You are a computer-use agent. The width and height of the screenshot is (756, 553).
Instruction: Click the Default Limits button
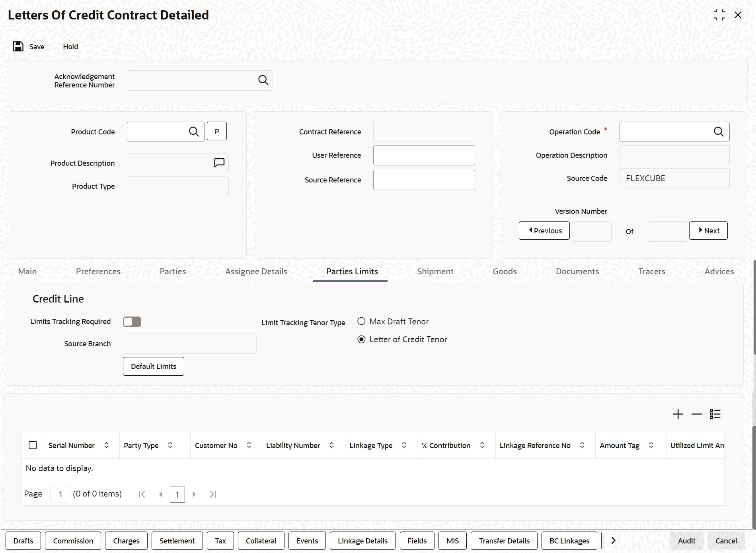154,366
